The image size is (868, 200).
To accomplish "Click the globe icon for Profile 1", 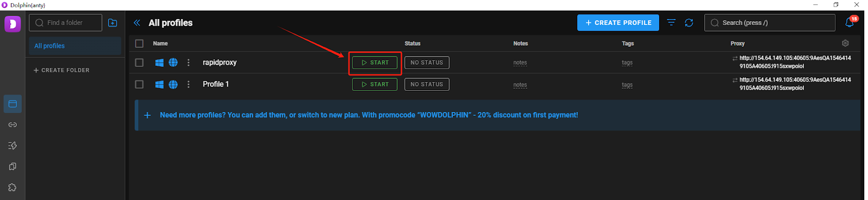I will pyautogui.click(x=173, y=84).
